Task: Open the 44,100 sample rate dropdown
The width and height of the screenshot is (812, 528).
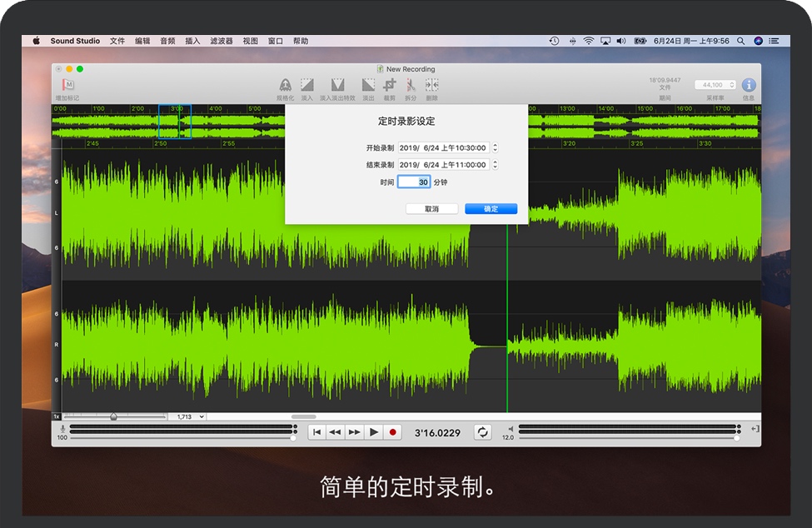Action: click(x=715, y=85)
